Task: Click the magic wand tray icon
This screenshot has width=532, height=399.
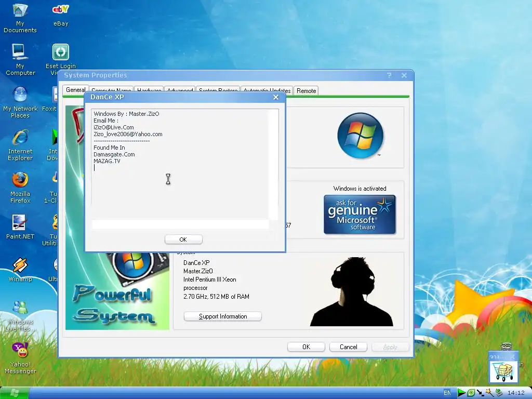Action: coord(489,393)
